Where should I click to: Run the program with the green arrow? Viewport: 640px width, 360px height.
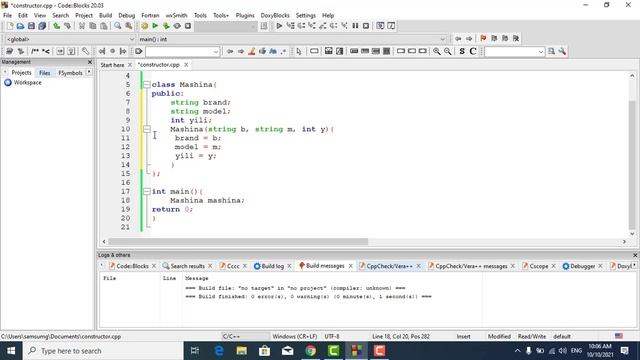(155, 26)
